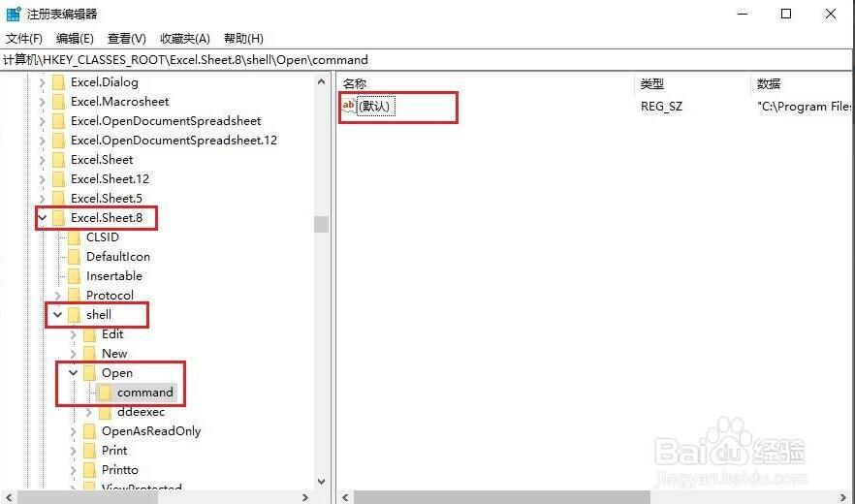Expand the Excel.Macrosheet node

42,102
